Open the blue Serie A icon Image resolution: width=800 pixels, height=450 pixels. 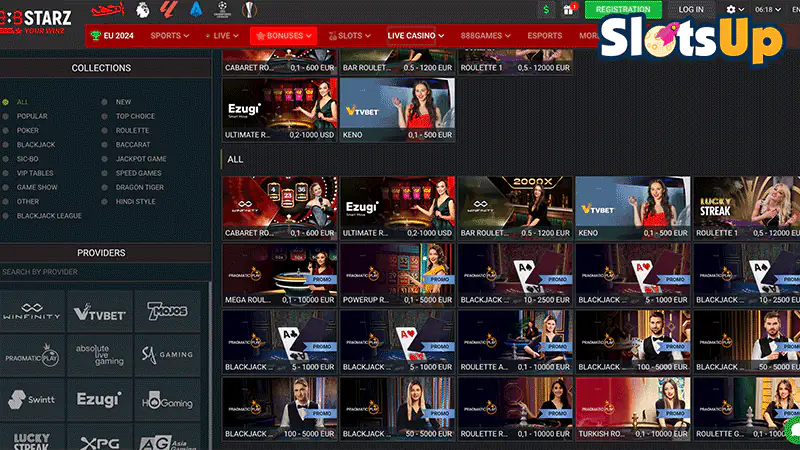(196, 10)
